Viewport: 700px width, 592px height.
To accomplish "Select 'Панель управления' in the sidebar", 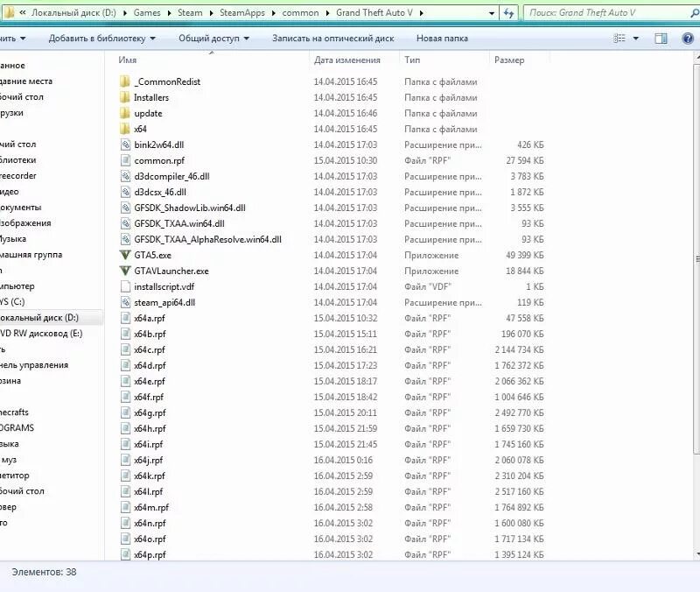I will (x=34, y=365).
